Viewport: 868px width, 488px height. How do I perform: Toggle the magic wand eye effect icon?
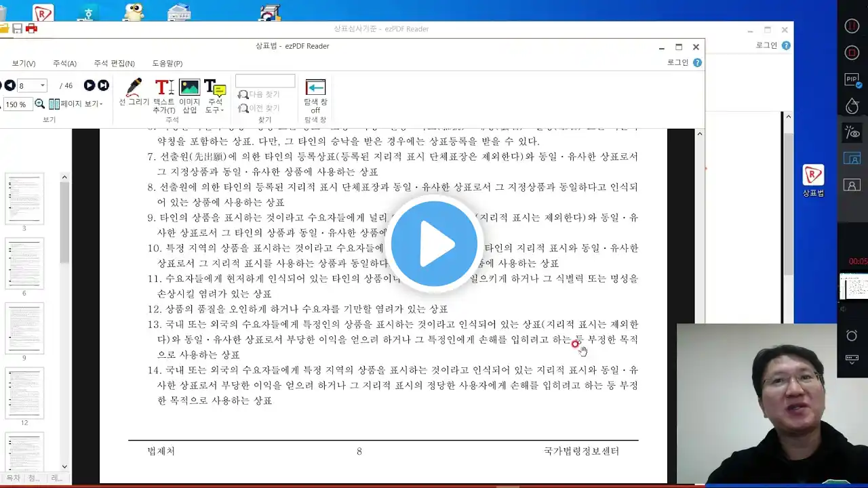852,132
